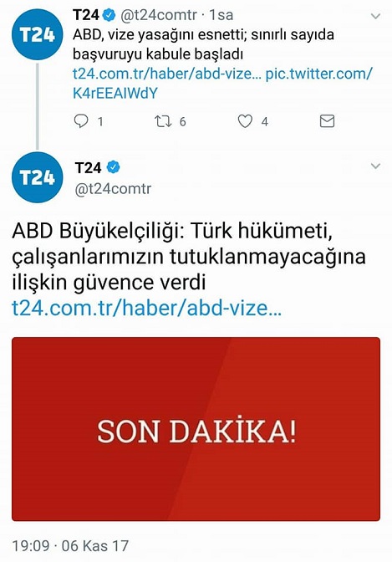
Task: Open the pic.twitter.com/K4rEEAIWdY link
Action: click(x=222, y=84)
